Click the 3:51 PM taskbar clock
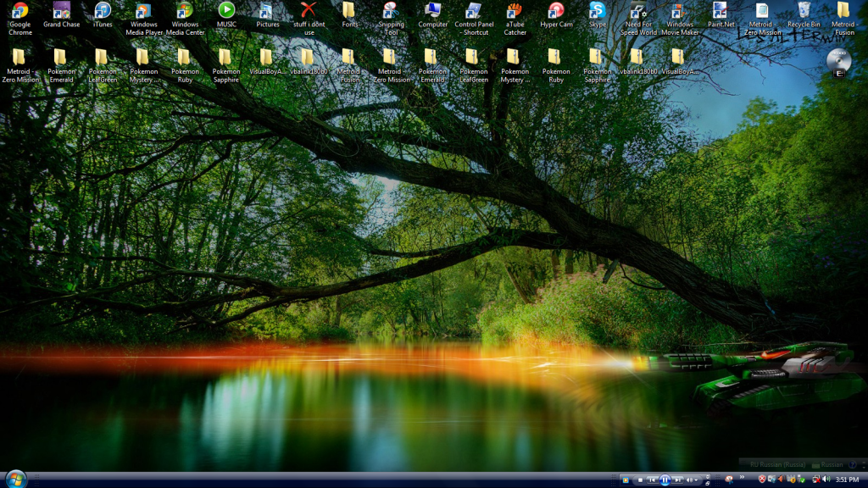The image size is (868, 488). coord(847,480)
